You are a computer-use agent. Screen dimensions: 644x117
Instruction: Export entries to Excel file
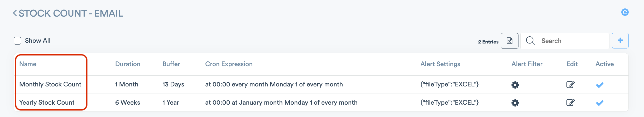click(509, 41)
